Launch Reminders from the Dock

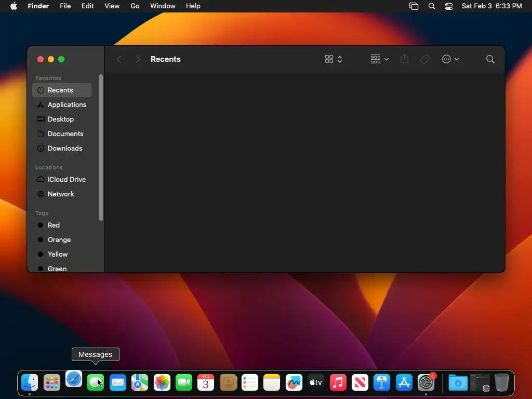250,382
